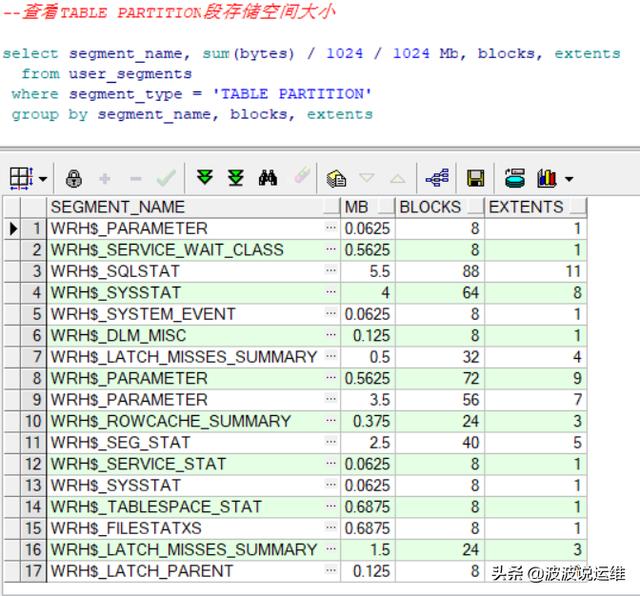This screenshot has height=596, width=640.
Task: Click the post changes checkmark icon
Action: pyautogui.click(x=167, y=178)
